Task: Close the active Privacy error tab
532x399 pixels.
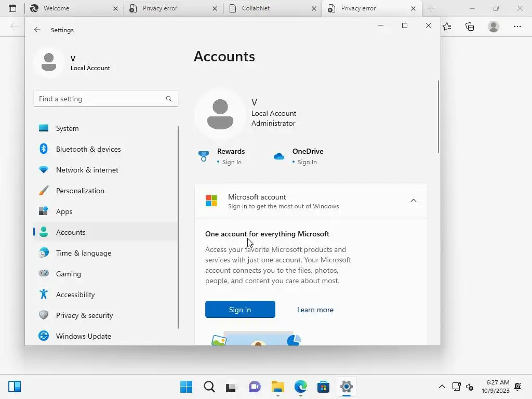Action: [413, 8]
